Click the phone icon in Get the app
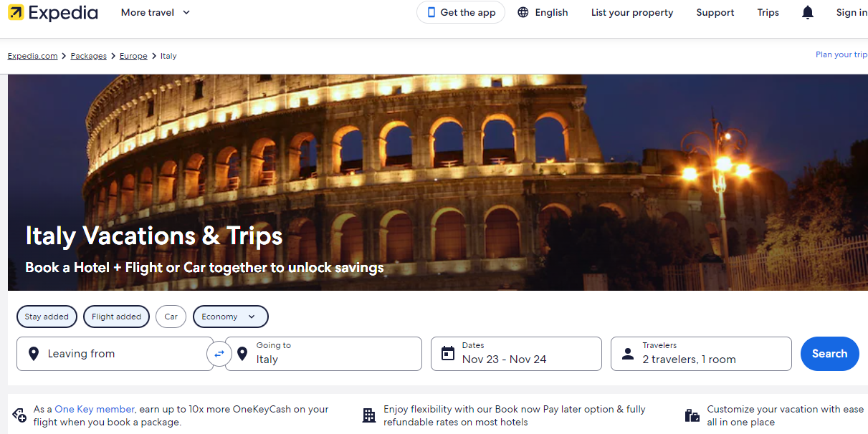The height and width of the screenshot is (434, 868). point(431,12)
